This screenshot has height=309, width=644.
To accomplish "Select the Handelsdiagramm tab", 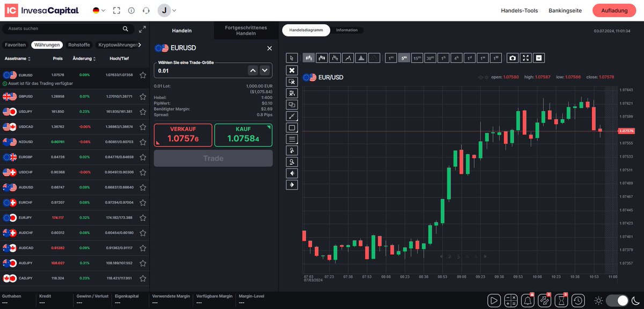I will (x=306, y=30).
